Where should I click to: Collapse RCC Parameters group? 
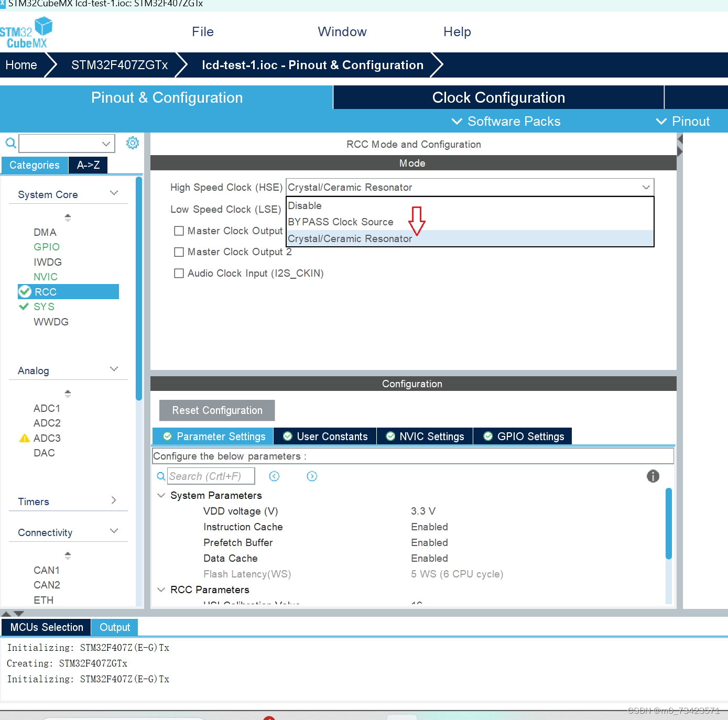point(161,590)
